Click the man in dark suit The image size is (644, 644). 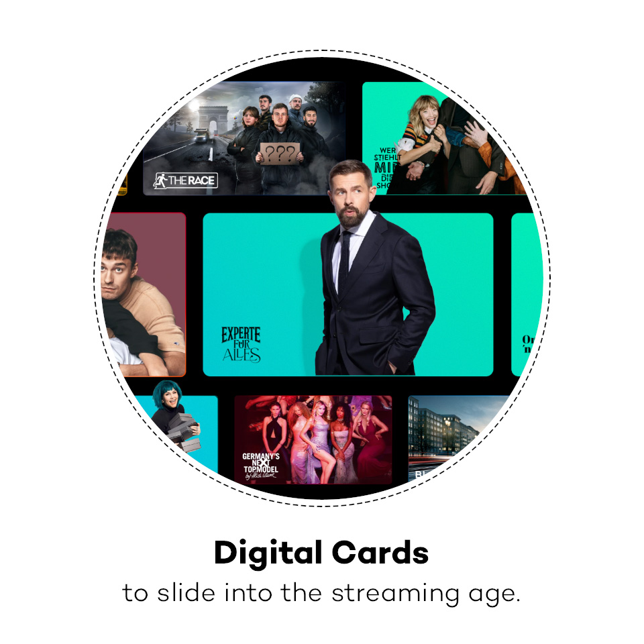point(370,271)
